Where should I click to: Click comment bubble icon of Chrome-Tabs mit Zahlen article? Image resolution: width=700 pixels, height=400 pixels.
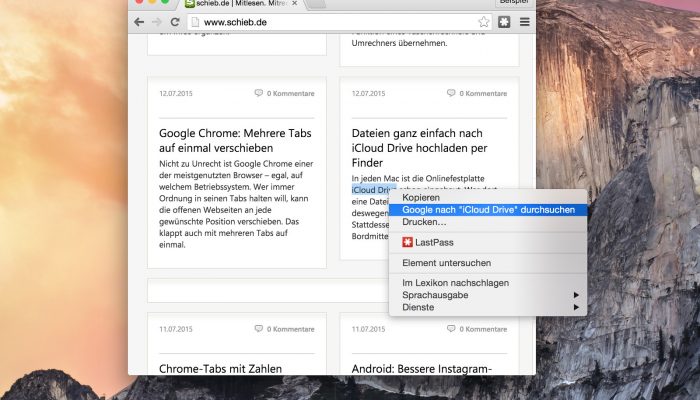pos(258,329)
